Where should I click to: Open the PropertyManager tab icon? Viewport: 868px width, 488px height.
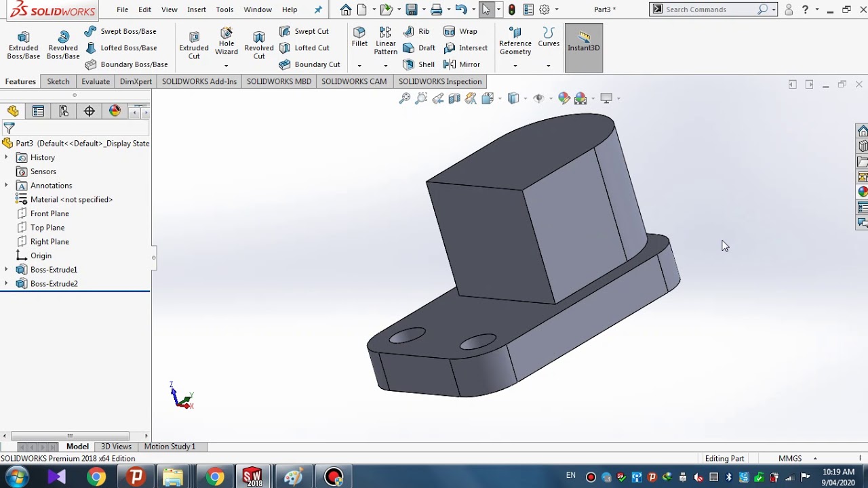click(x=38, y=111)
